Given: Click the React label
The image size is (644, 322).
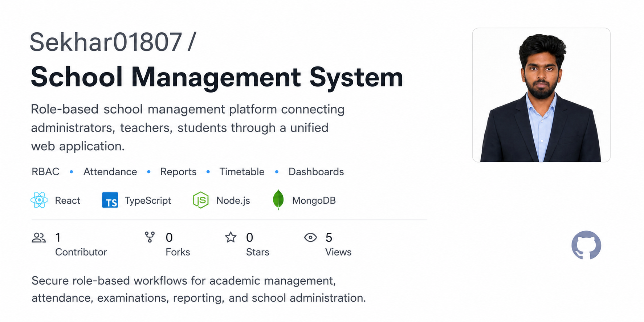Looking at the screenshot, I should click(x=68, y=200).
